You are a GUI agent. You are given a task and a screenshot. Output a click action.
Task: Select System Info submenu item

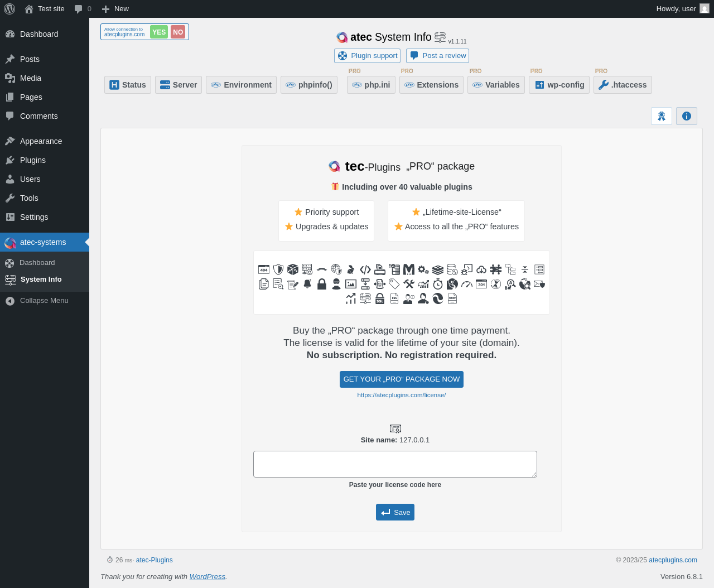coord(45,279)
